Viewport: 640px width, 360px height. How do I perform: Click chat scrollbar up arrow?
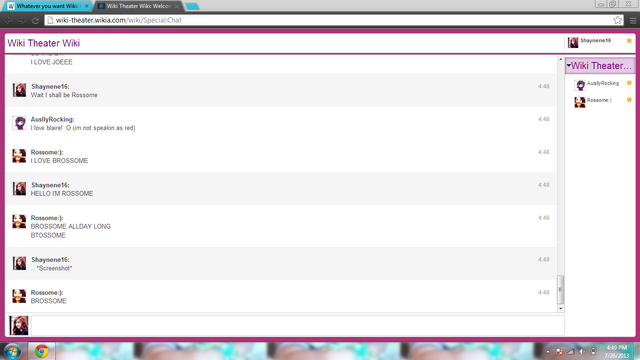(560, 59)
